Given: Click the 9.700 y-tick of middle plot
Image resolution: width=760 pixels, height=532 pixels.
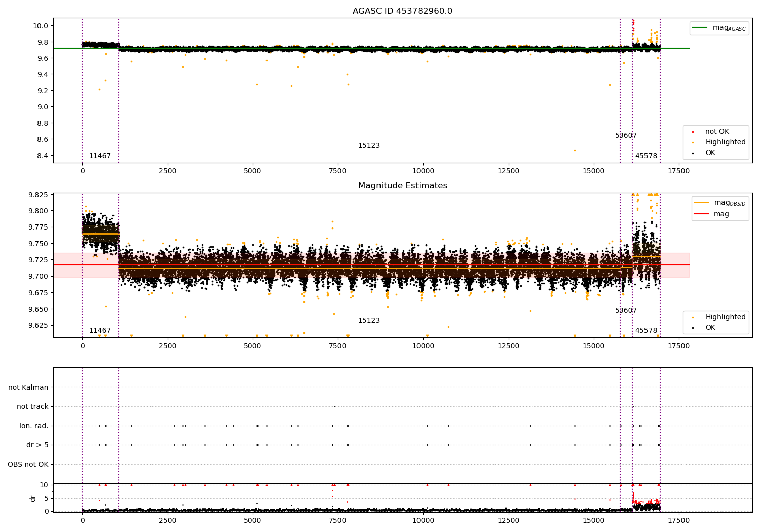Looking at the screenshot, I should [38, 277].
